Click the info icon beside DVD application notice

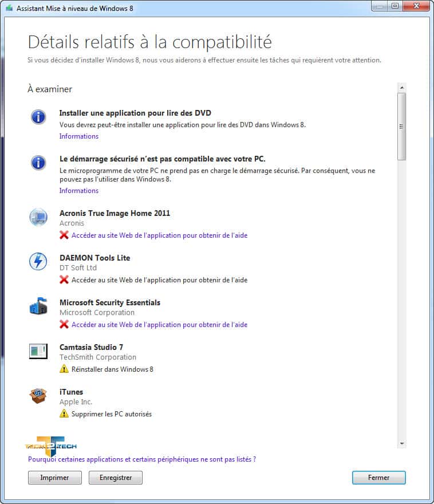click(x=38, y=117)
